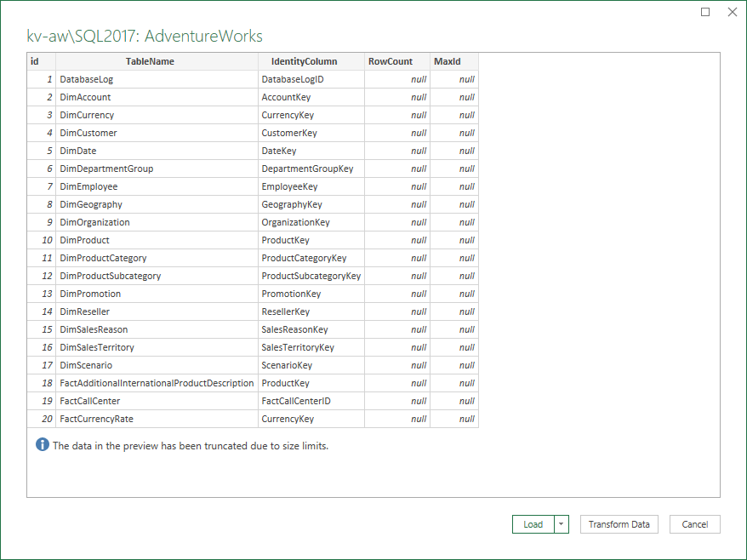The width and height of the screenshot is (747, 560).
Task: Click the DimCurrency cell
Action: pos(157,115)
